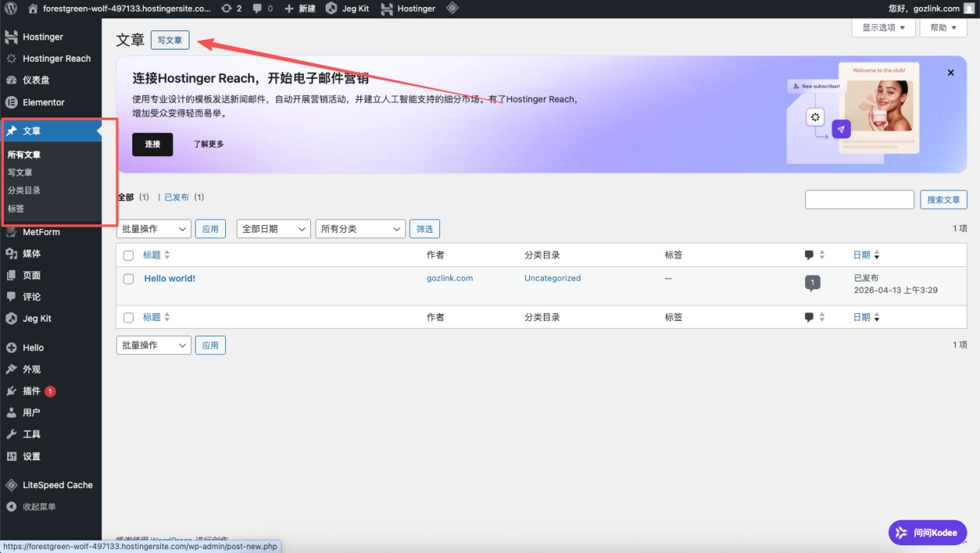Viewport: 980px width, 553px height.
Task: Click the 写文章 button beside page title
Action: pyautogui.click(x=169, y=40)
